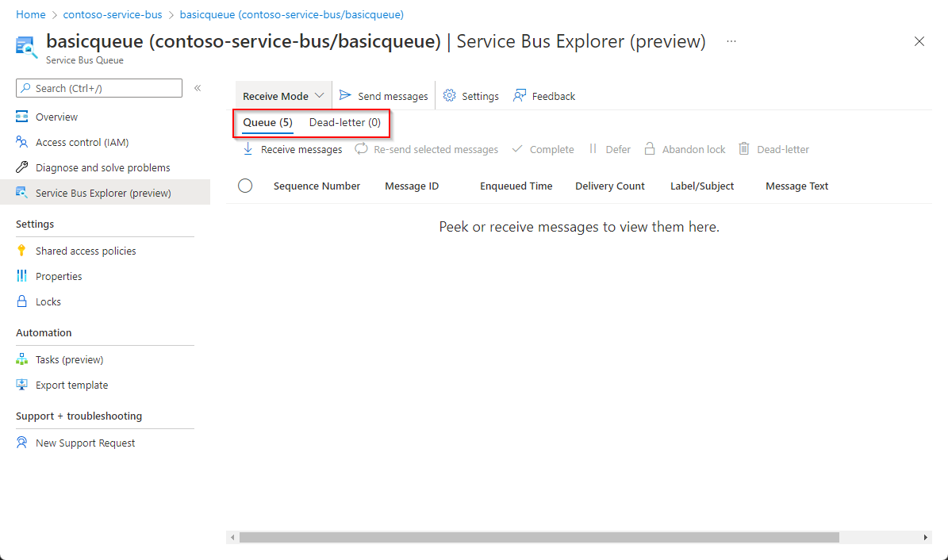This screenshot has width=948, height=560.
Task: Click the Delivery Count column header
Action: pyautogui.click(x=610, y=186)
